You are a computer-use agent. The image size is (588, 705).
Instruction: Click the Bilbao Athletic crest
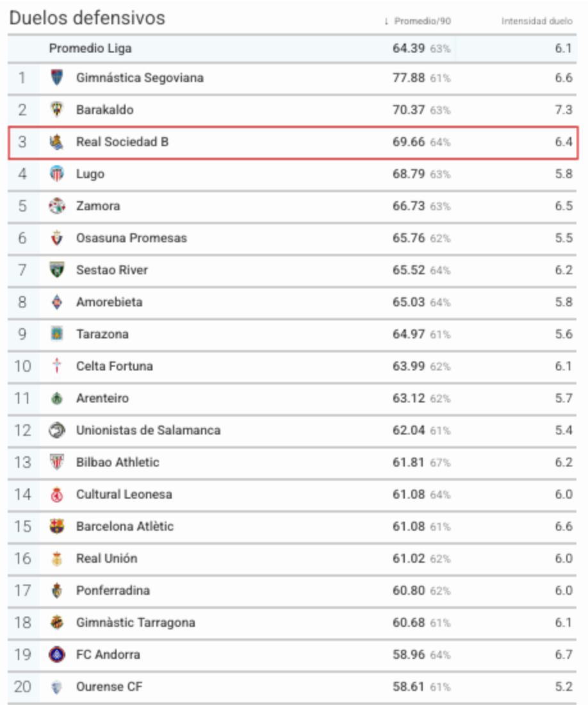click(x=56, y=462)
